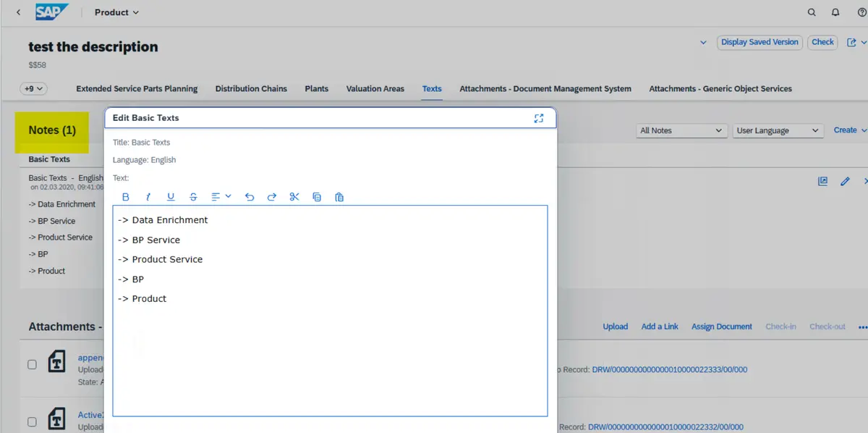Switch to Distribution Chains tab
868x433 pixels.
coord(251,88)
